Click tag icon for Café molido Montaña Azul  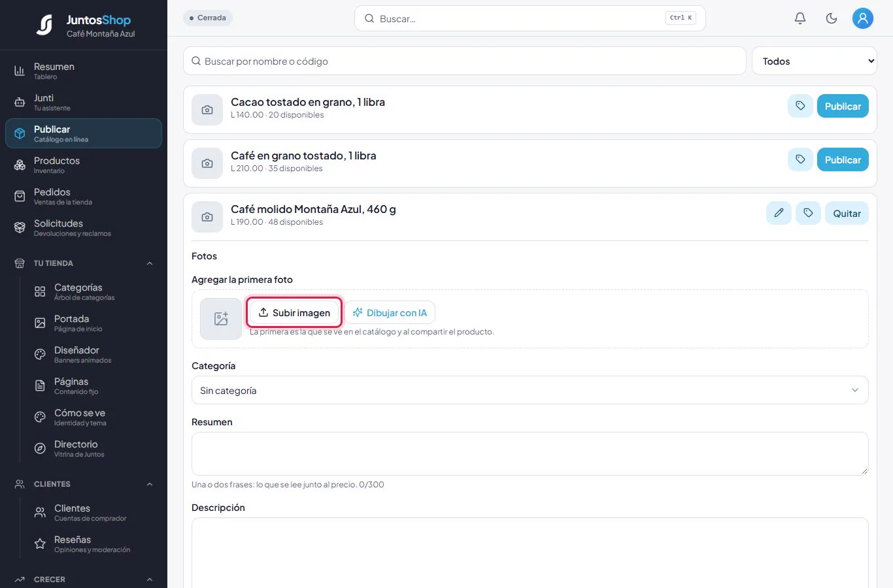pos(808,213)
